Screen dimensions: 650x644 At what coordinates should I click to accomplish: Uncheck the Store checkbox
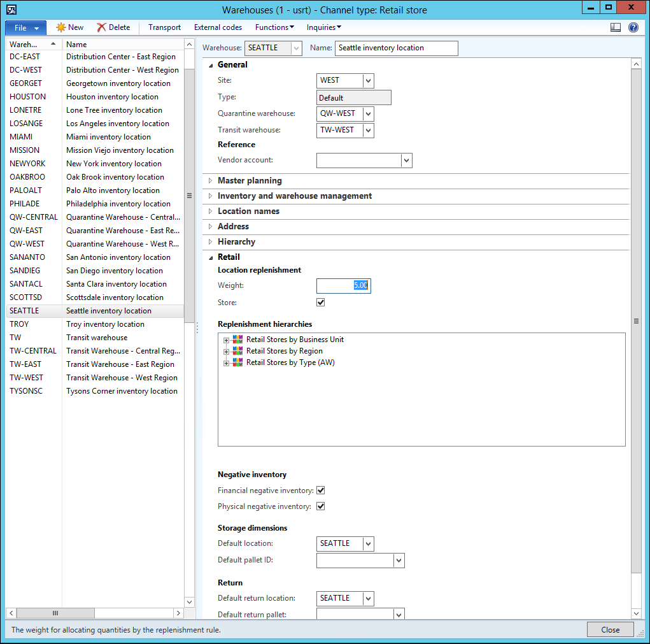pyautogui.click(x=321, y=303)
